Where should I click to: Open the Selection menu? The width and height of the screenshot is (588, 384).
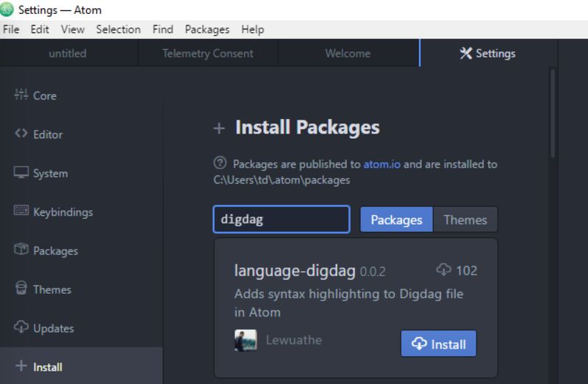coord(118,29)
